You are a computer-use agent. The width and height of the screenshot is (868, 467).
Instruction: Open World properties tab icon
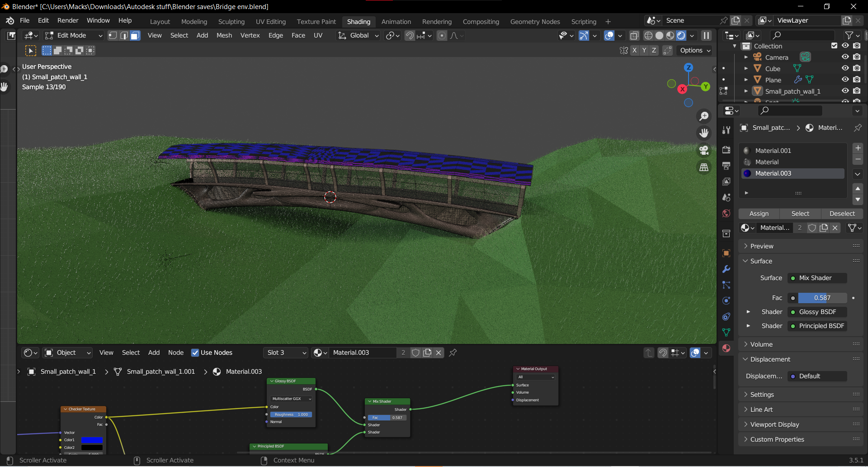[726, 213]
